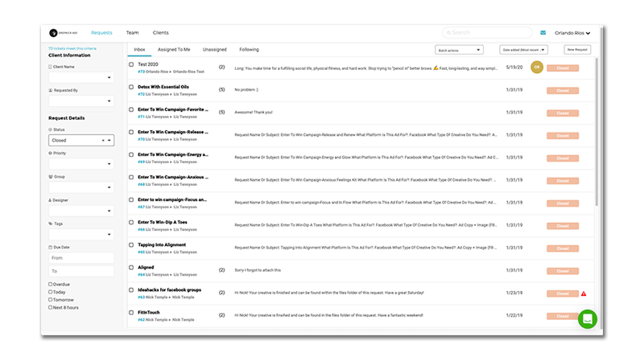Click the Due Date To field
644x361 pixels.
pyautogui.click(x=81, y=271)
